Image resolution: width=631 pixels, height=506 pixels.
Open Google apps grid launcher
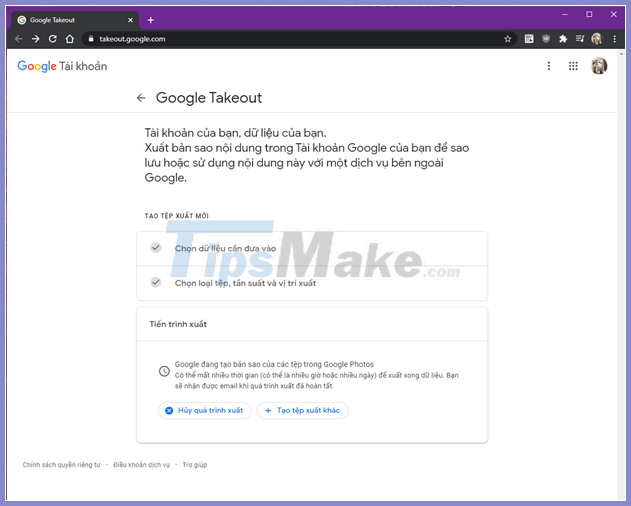click(573, 66)
